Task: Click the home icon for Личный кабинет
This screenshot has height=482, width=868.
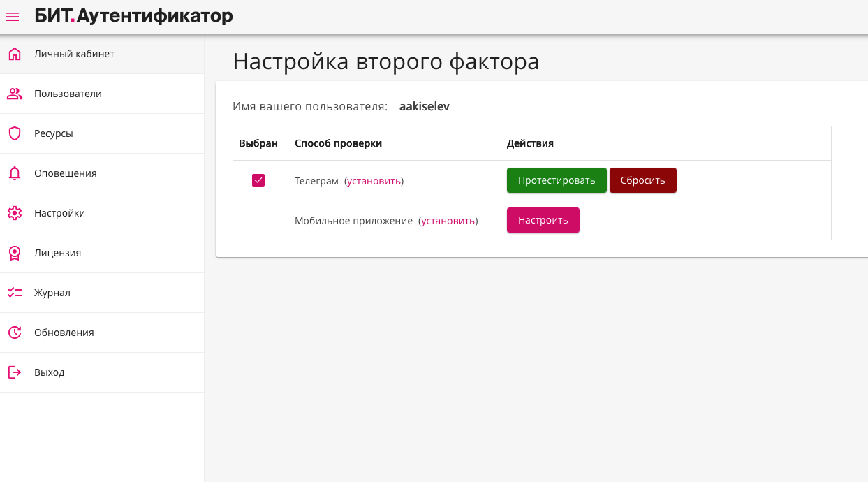Action: (x=15, y=54)
